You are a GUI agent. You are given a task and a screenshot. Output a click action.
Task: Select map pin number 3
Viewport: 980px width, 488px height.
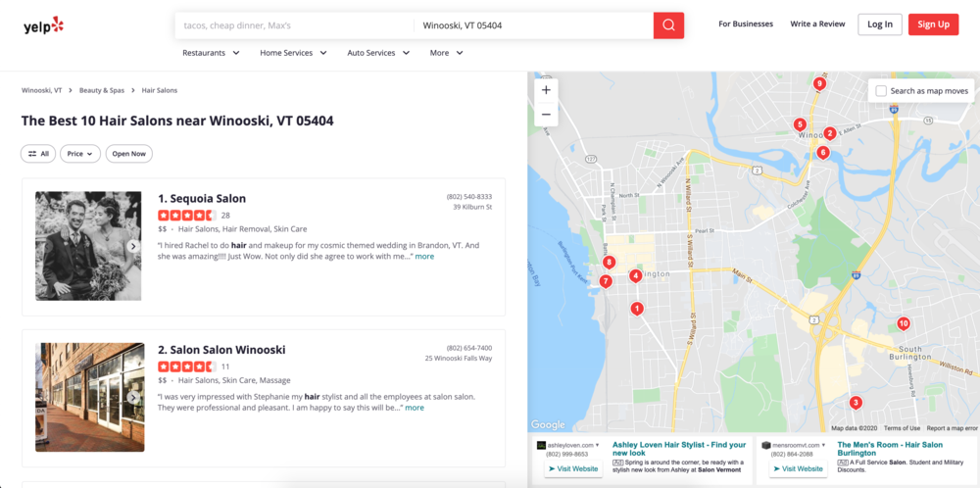tap(856, 403)
